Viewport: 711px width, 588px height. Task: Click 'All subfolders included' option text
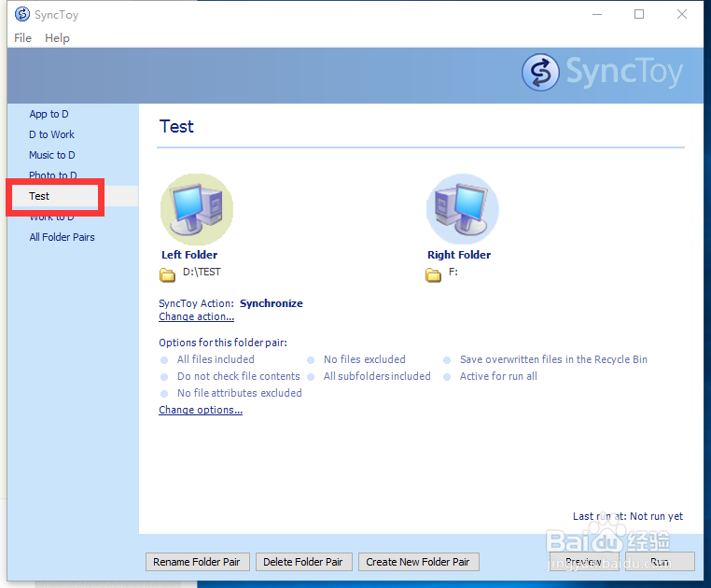[x=377, y=376]
